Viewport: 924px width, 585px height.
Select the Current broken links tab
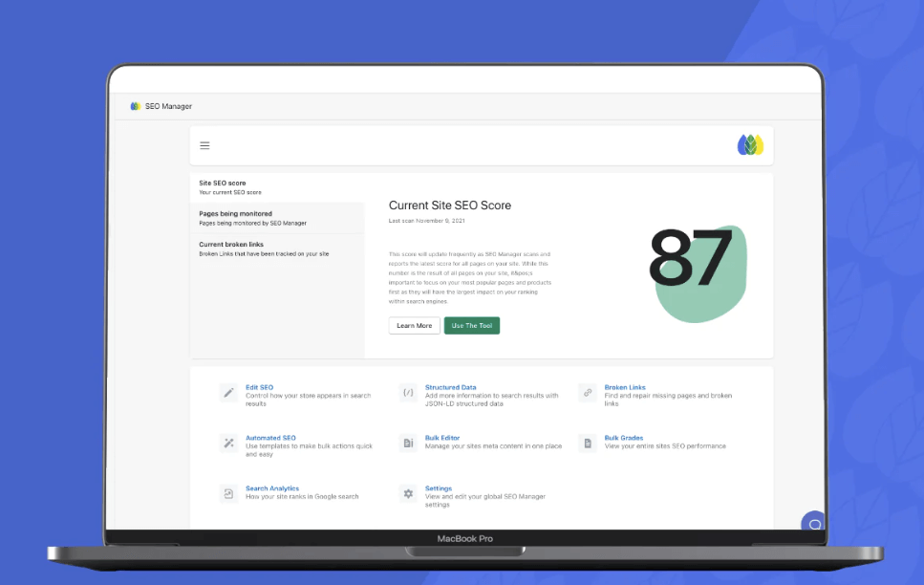point(277,249)
